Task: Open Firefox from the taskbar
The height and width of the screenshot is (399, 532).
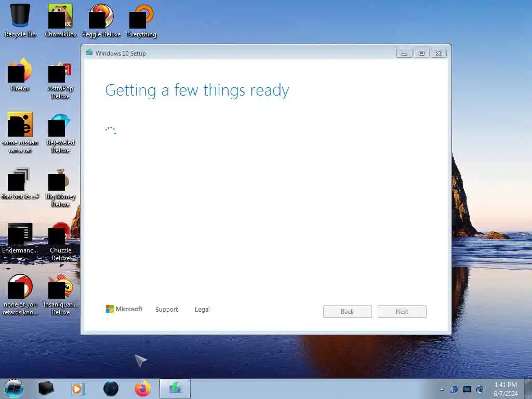Action: (143, 389)
